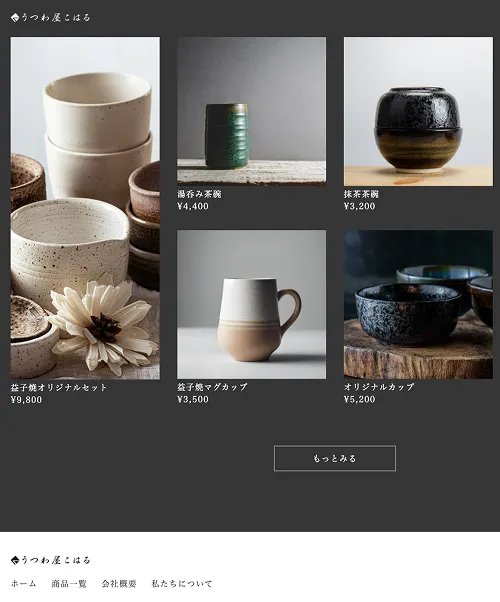Select the オリジナルカップ product title
The width and height of the screenshot is (500, 602).
[x=379, y=387]
